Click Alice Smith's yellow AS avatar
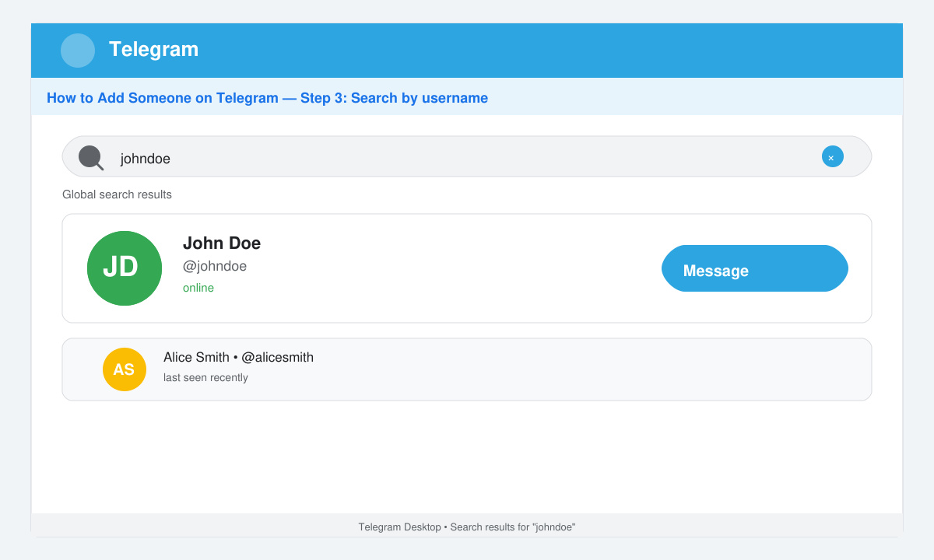Image resolution: width=934 pixels, height=560 pixels. [125, 369]
